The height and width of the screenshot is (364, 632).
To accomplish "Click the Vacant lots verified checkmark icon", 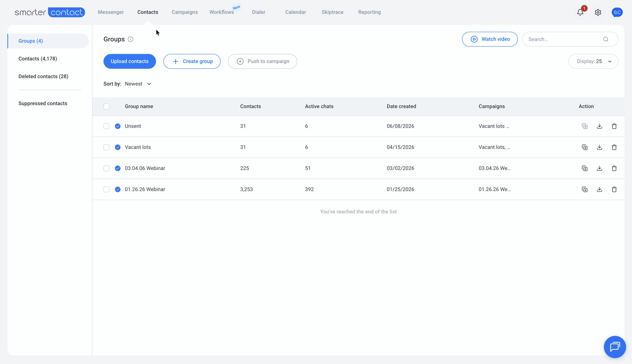I will click(118, 147).
